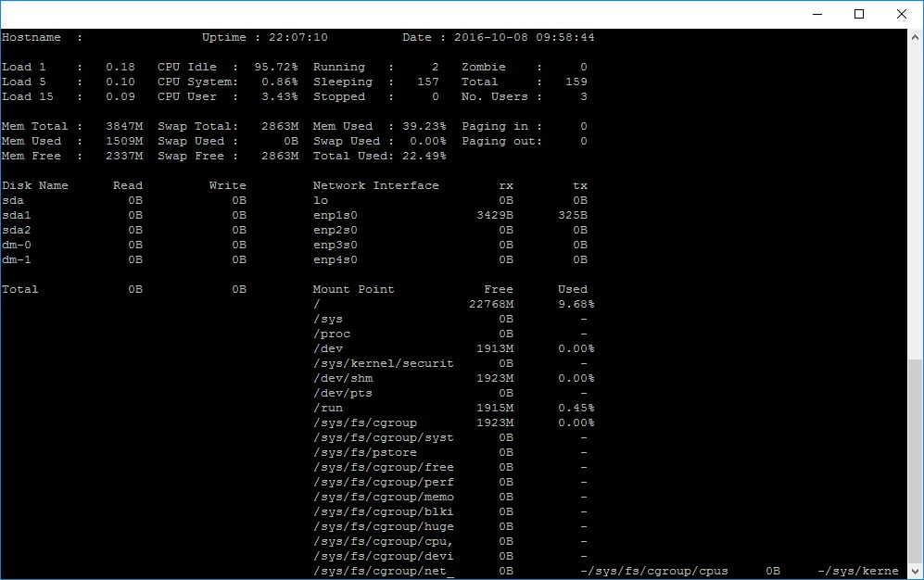Click the Hostname label
Image resolution: width=924 pixels, height=580 pixels.
[x=32, y=37]
